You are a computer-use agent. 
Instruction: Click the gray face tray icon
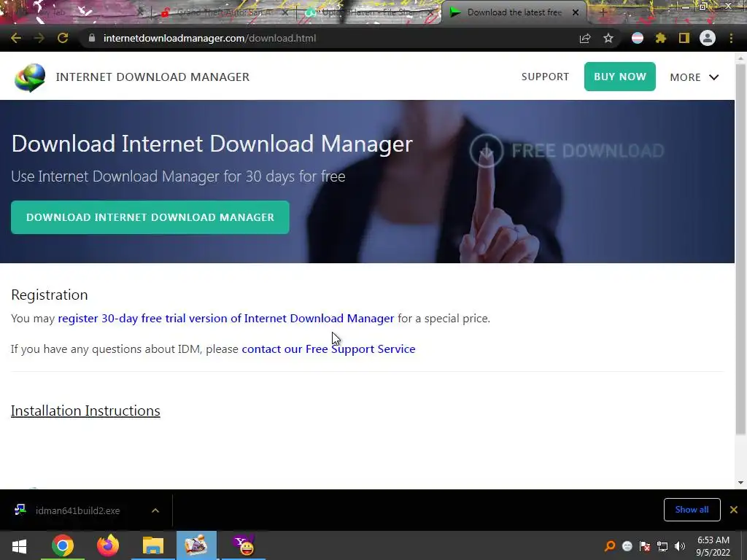coord(627,546)
